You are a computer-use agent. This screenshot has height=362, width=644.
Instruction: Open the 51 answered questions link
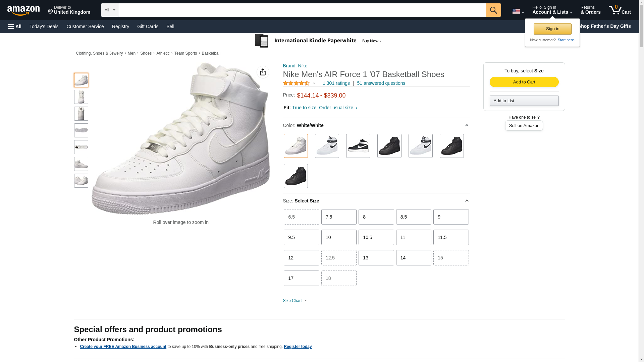pos(381,83)
